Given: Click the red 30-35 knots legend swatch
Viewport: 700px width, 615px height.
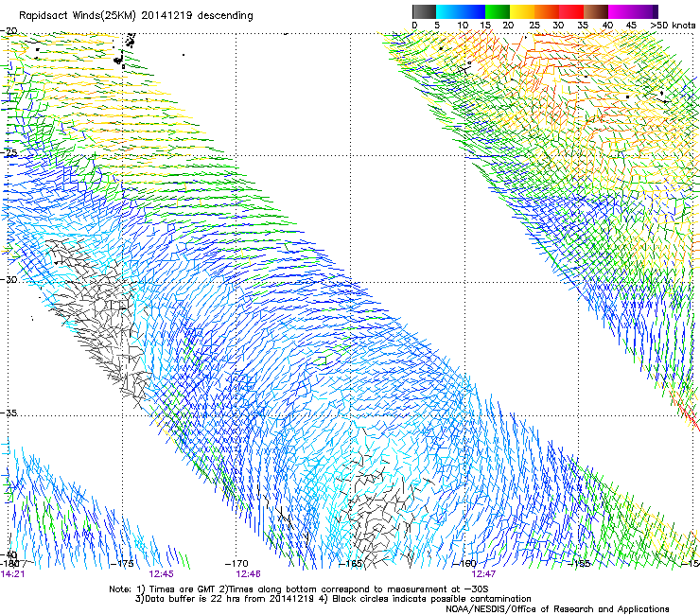Looking at the screenshot, I should click(x=571, y=11).
